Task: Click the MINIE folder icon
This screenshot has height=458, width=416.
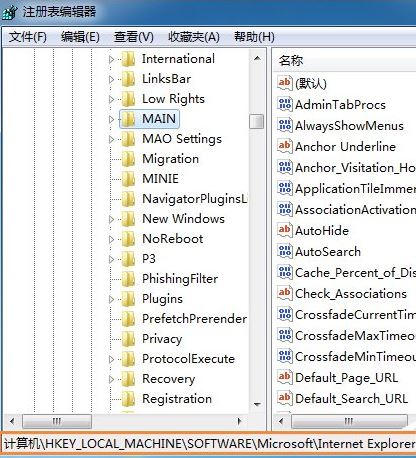Action: point(128,179)
